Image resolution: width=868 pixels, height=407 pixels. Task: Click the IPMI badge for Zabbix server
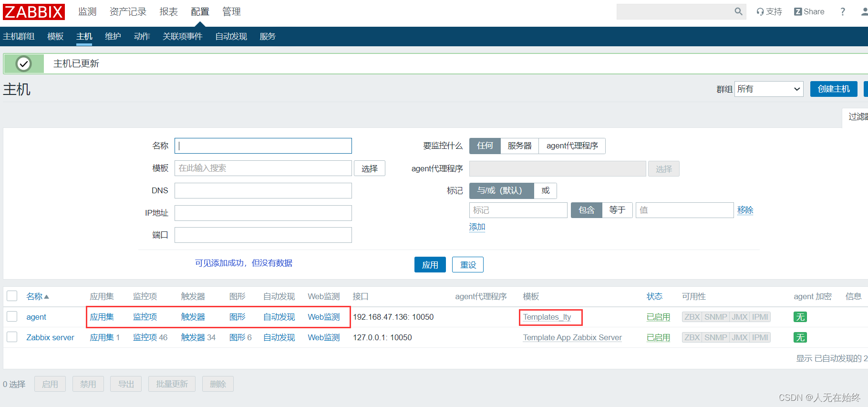760,337
